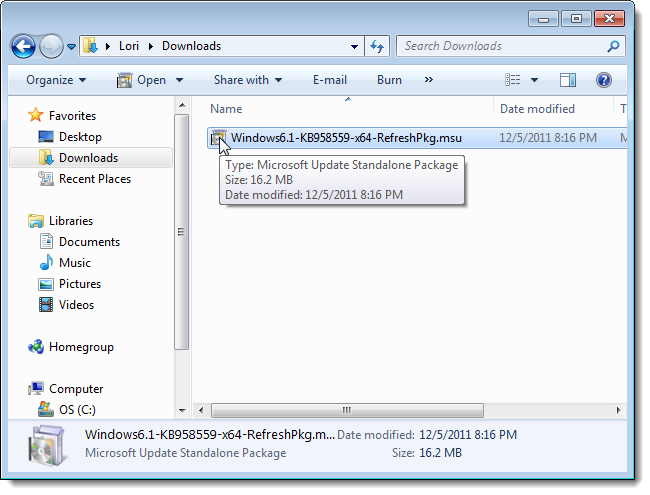Go back with the Back arrow button
This screenshot has width=650, height=495.
tap(23, 46)
